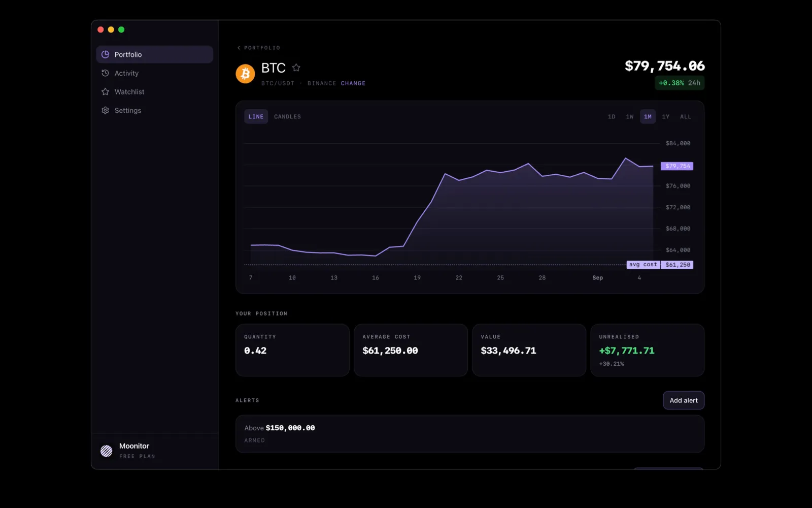This screenshot has width=812, height=508.
Task: Select the Value $33,496.71 card
Action: (529, 350)
